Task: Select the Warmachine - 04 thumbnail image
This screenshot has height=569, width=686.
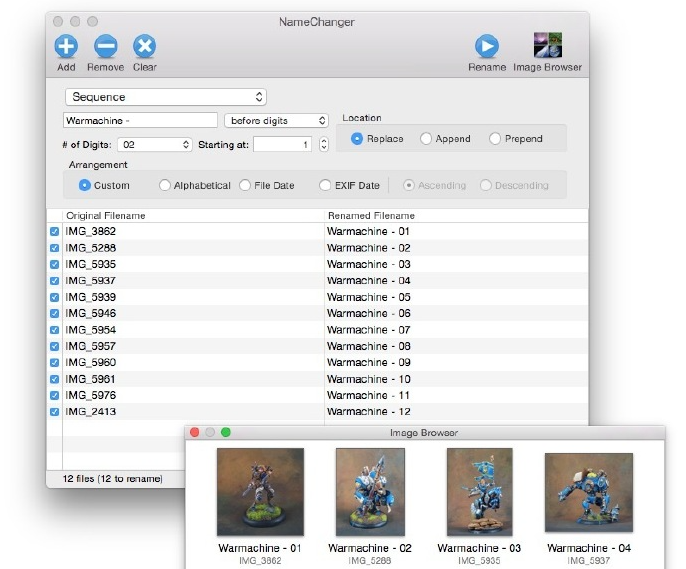Action: coord(589,492)
